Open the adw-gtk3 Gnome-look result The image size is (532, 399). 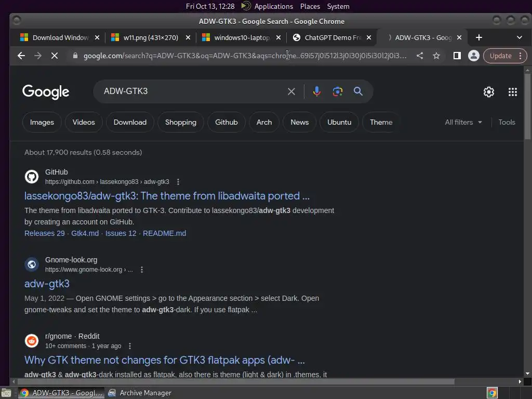[47, 284]
